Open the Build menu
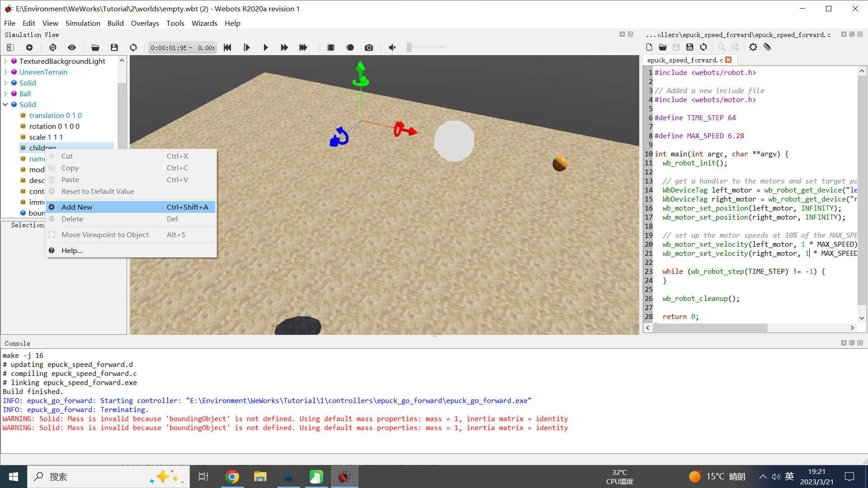 (115, 23)
